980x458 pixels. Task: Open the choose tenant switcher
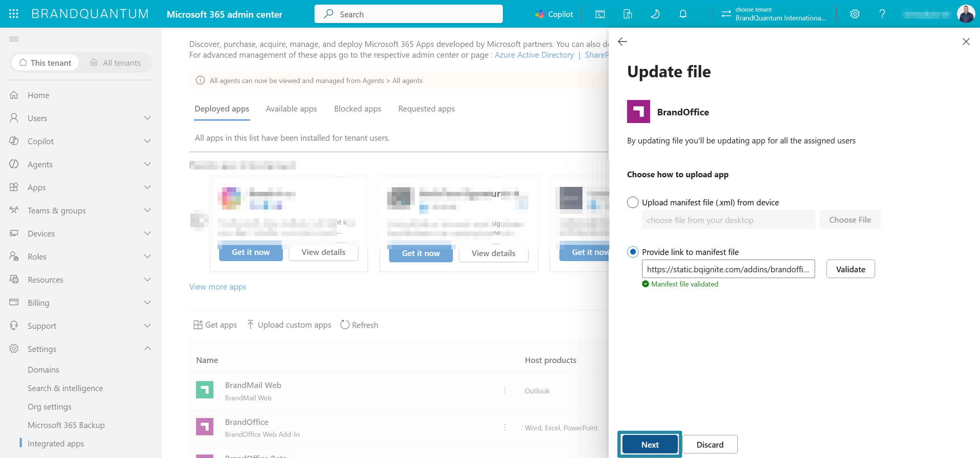(774, 14)
